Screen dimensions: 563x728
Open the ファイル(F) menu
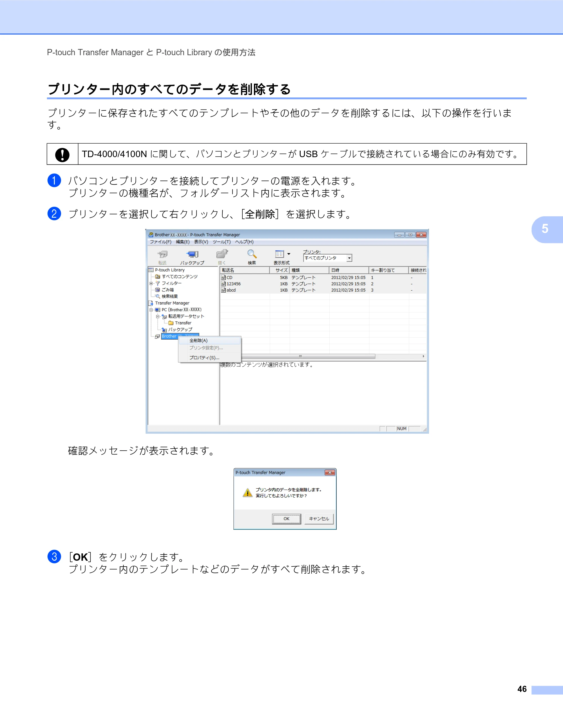tap(160, 242)
